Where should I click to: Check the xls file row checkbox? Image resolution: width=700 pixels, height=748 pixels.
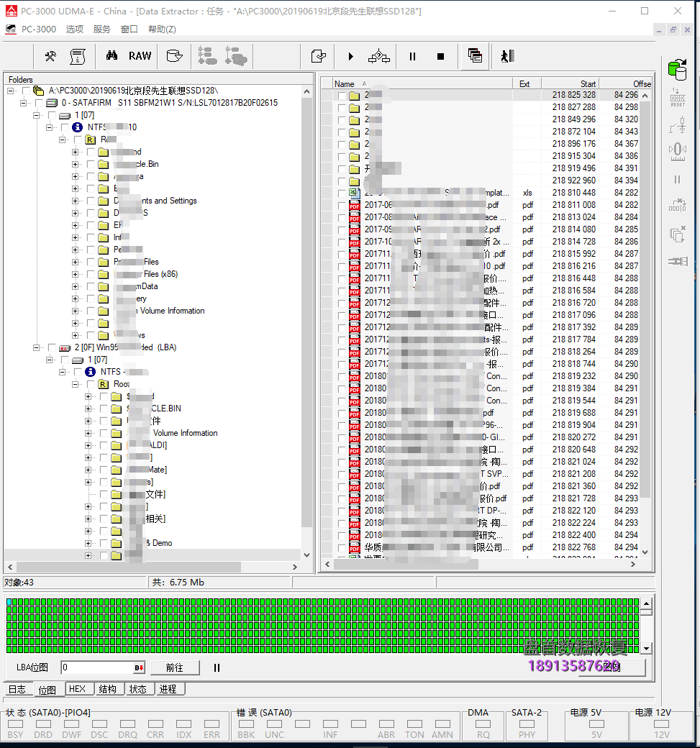click(342, 193)
